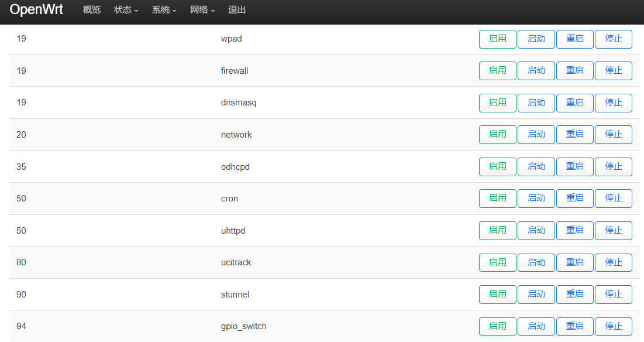Toggle 启用 for wpad service

497,39
